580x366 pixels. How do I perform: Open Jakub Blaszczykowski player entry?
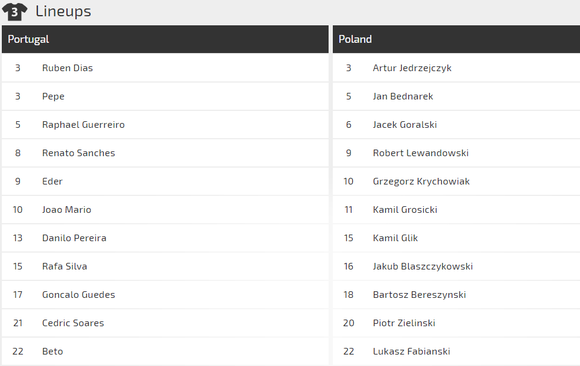423,266
